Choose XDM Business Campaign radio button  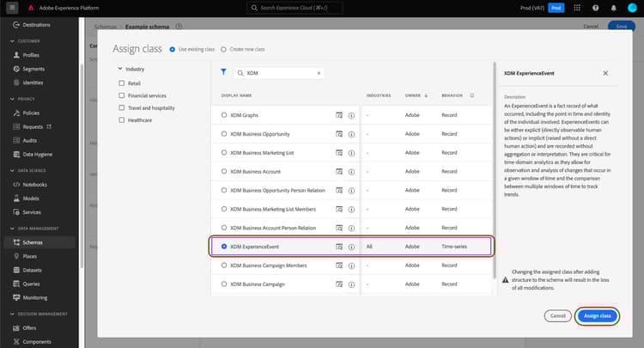(225, 284)
